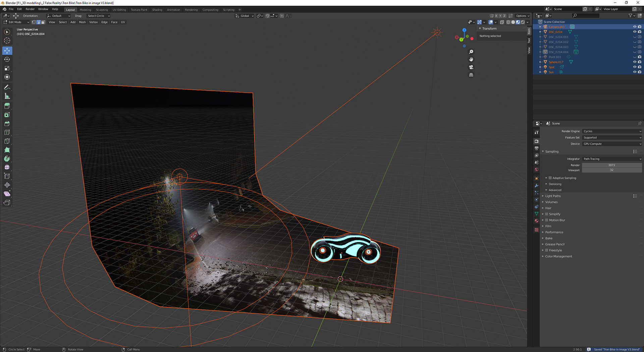This screenshot has width=644, height=352.
Task: Open the Render Engine dropdown
Action: point(612,131)
